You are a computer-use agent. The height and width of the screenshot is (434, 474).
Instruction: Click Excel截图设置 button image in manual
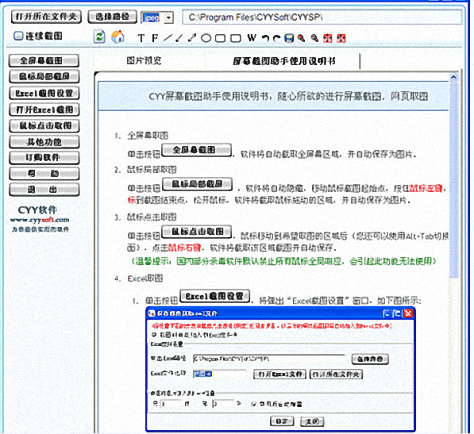coord(215,296)
